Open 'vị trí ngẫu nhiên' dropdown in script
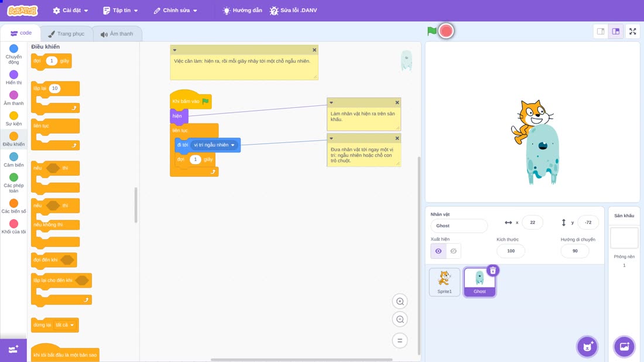 pyautogui.click(x=214, y=145)
